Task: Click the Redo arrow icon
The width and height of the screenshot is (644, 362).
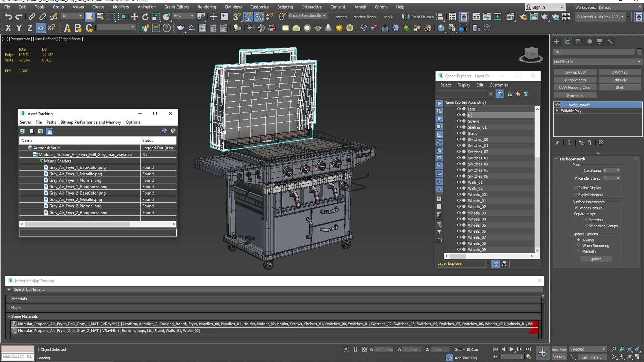Action: click(x=19, y=16)
